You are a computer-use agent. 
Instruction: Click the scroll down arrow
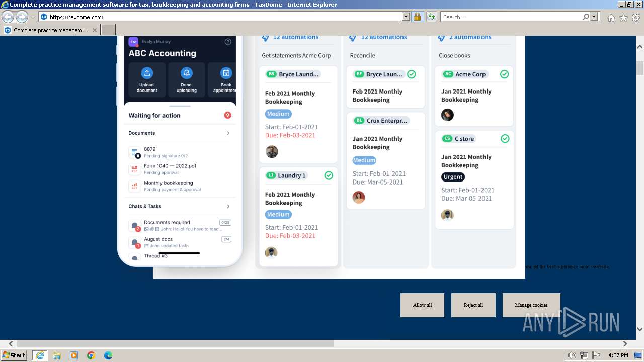tap(640, 329)
